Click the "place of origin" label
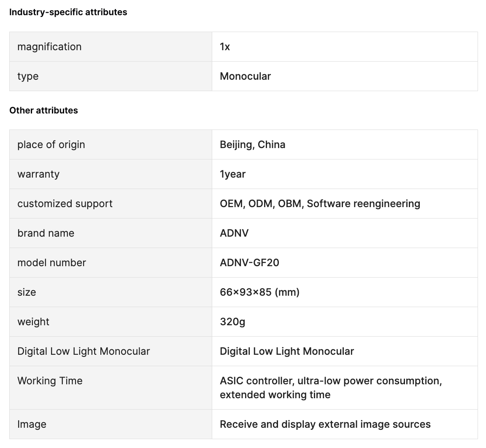The image size is (486, 448). click(51, 145)
